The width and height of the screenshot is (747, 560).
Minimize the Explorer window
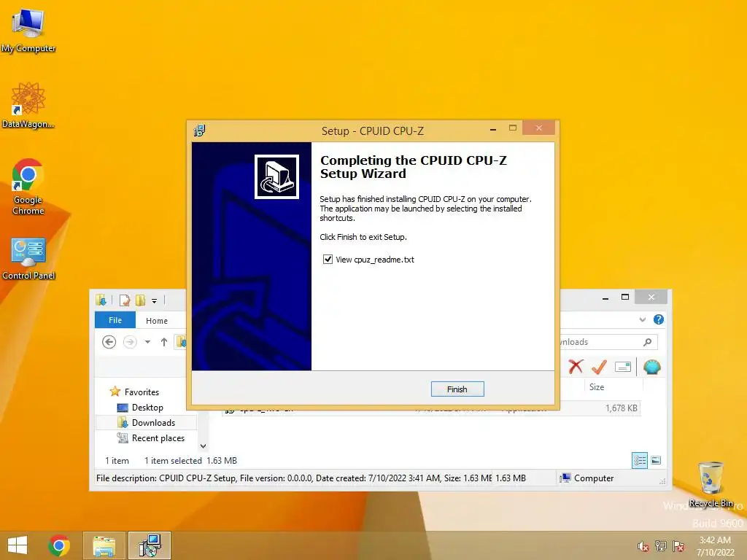pos(605,298)
